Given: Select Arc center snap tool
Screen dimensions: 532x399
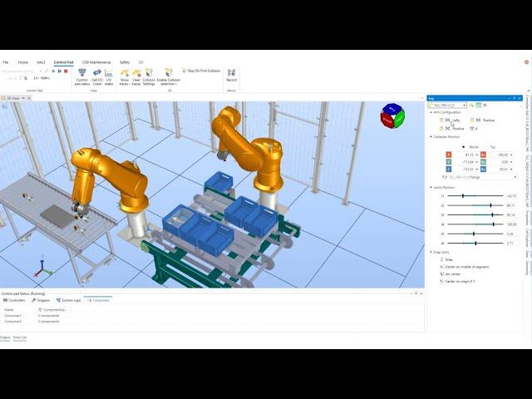Looking at the screenshot, I should pyautogui.click(x=451, y=274).
